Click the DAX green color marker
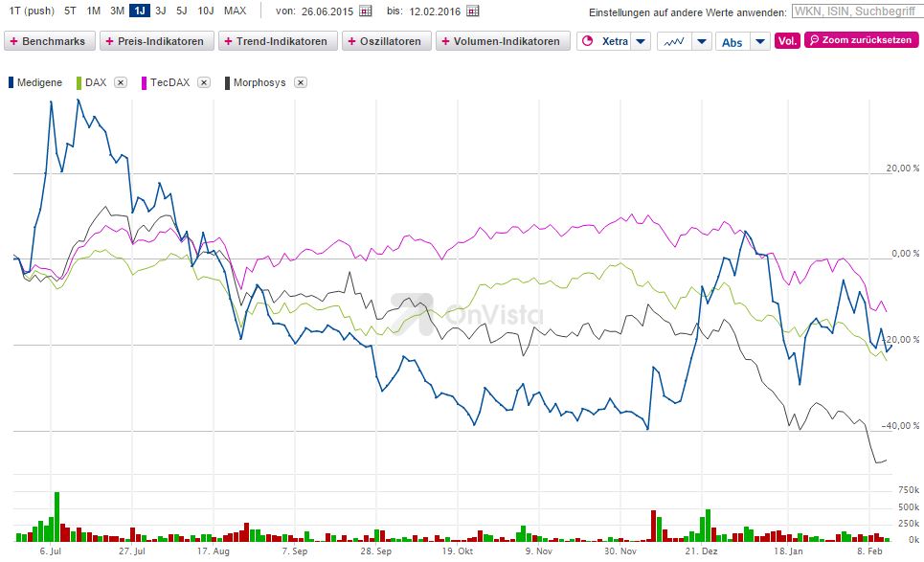This screenshot has height=562, width=924. tap(79, 82)
